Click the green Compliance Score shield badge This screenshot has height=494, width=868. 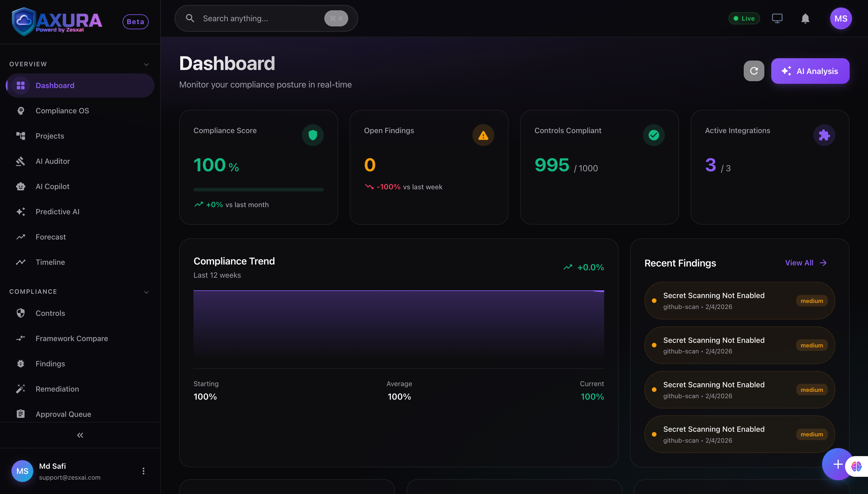313,135
